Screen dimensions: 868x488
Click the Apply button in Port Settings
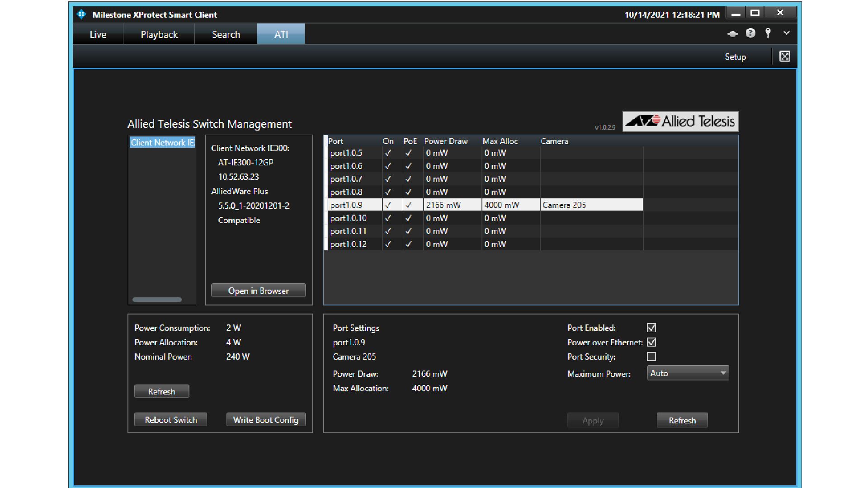pos(593,421)
